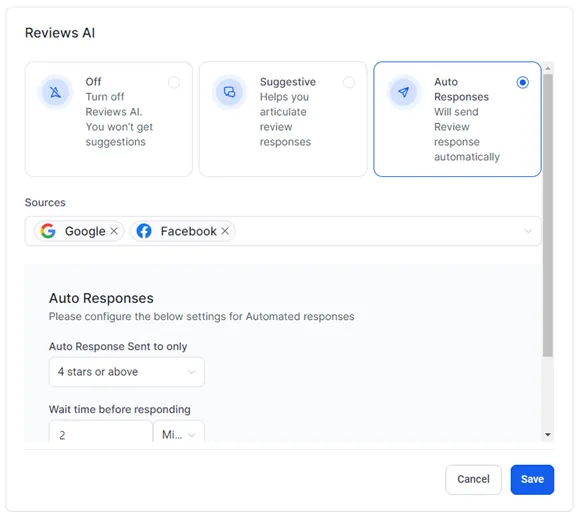Remove the Facebook source tag
Screen dimensions: 576x512
click(225, 231)
